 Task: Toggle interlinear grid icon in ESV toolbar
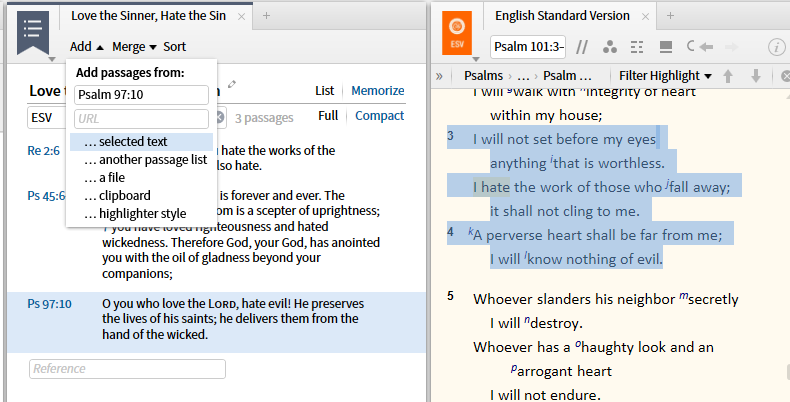point(637,47)
